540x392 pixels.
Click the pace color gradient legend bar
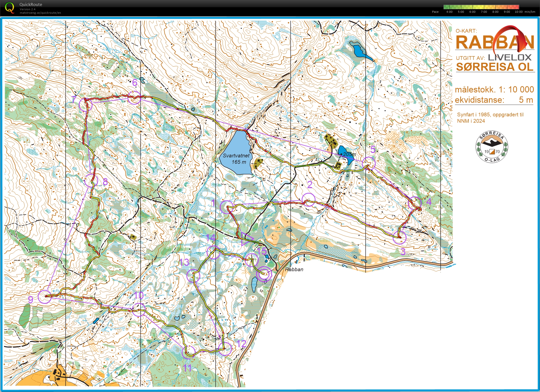point(481,7)
